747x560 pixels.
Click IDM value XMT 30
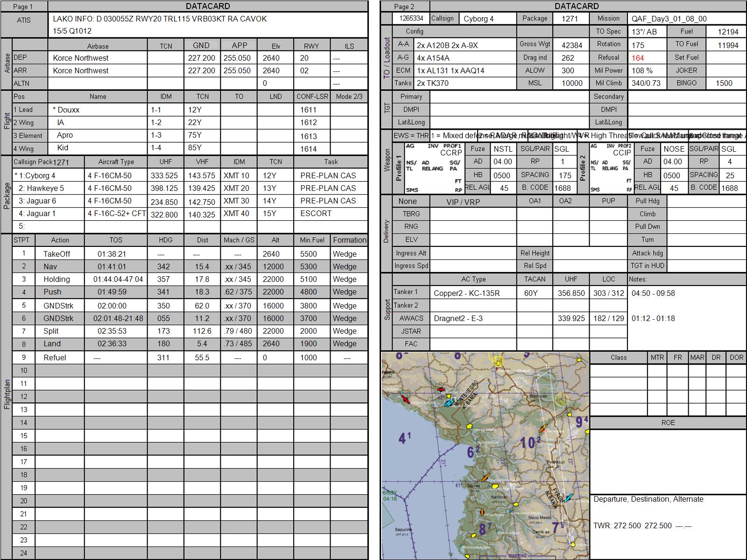(236, 201)
